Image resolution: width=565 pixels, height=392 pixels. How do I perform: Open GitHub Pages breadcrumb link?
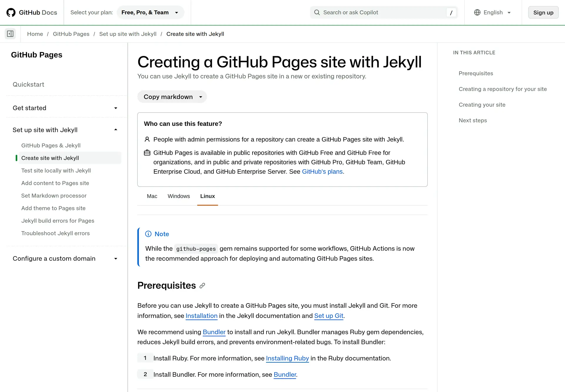[71, 34]
